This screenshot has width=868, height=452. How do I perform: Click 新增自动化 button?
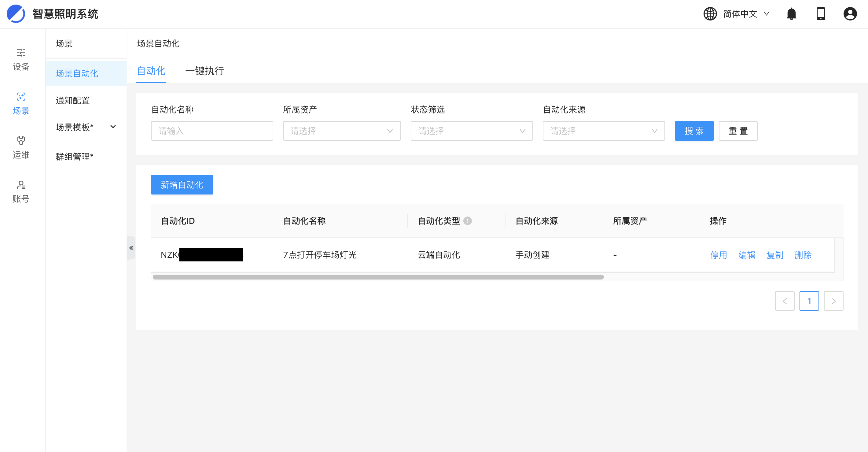click(182, 185)
